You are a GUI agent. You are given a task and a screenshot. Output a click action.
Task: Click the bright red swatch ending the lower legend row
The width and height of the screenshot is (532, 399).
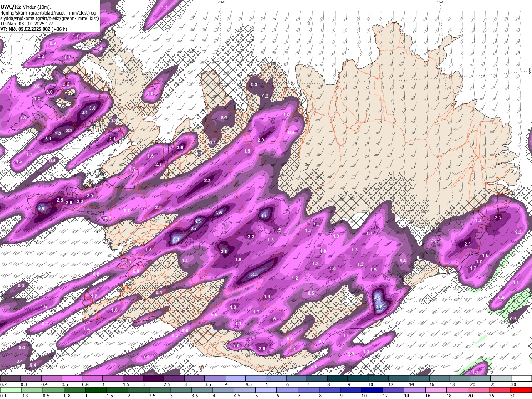(x=521, y=390)
